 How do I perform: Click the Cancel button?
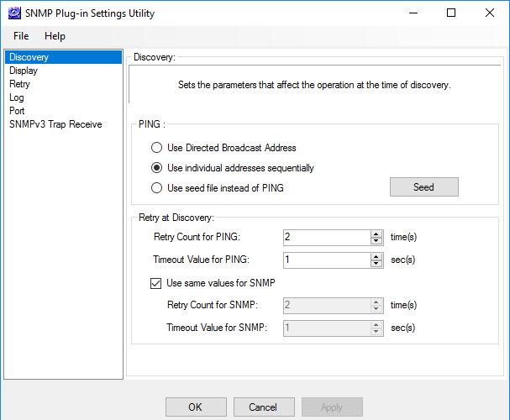[x=264, y=407]
